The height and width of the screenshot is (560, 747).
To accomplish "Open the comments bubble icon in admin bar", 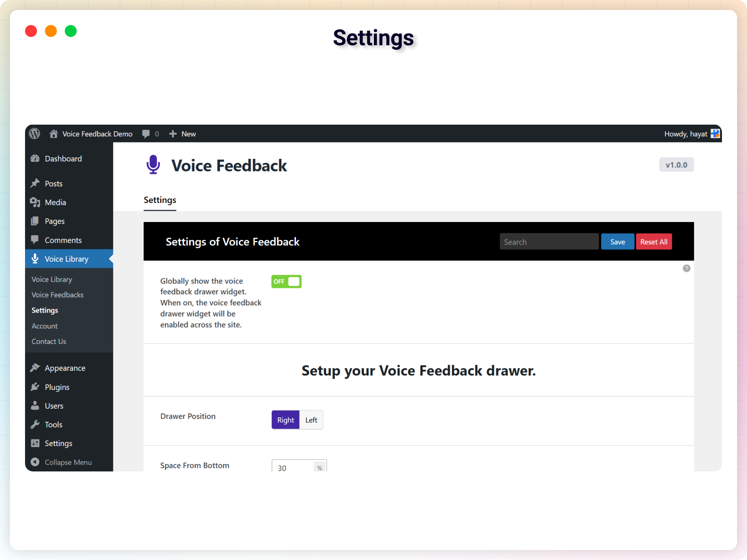I will (x=146, y=134).
